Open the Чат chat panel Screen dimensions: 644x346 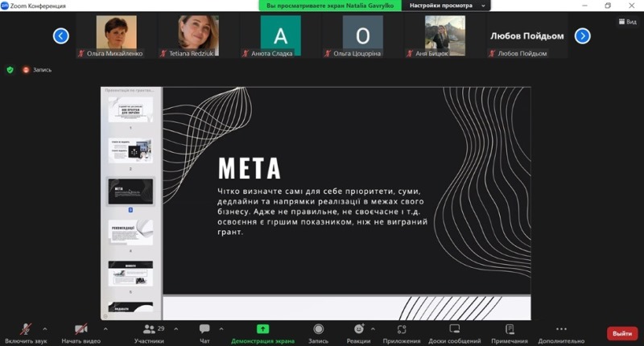click(x=204, y=334)
